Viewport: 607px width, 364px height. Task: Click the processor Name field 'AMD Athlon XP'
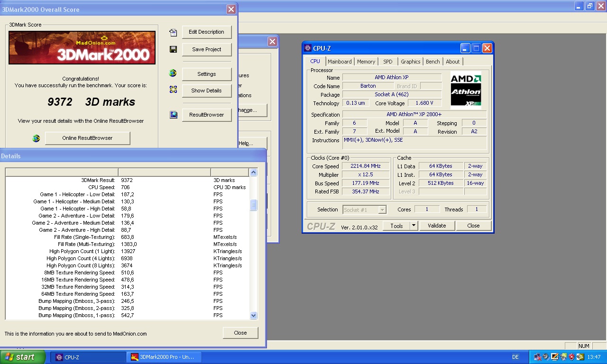click(392, 77)
